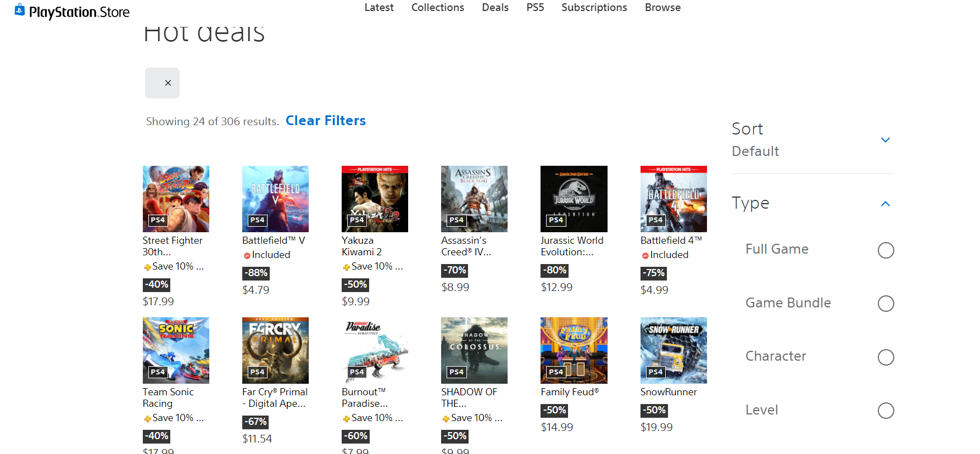Open Street Fighter 30th game cover
Image resolution: width=980 pixels, height=454 pixels.
point(176,199)
